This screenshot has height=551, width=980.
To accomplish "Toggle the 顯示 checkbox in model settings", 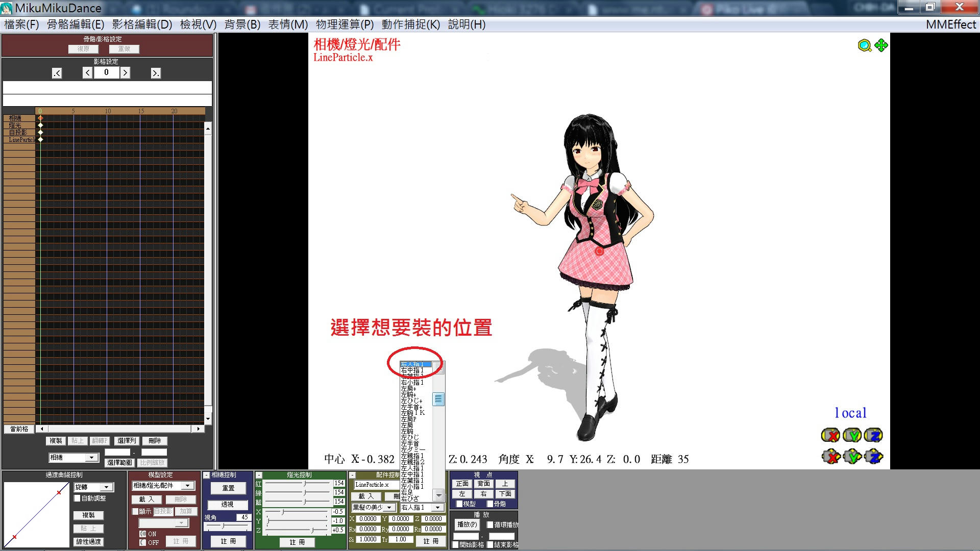I will 135,511.
